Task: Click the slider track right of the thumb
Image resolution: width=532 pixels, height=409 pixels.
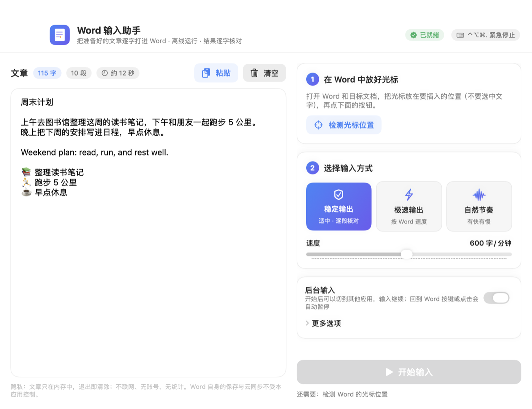Action: pyautogui.click(x=462, y=254)
